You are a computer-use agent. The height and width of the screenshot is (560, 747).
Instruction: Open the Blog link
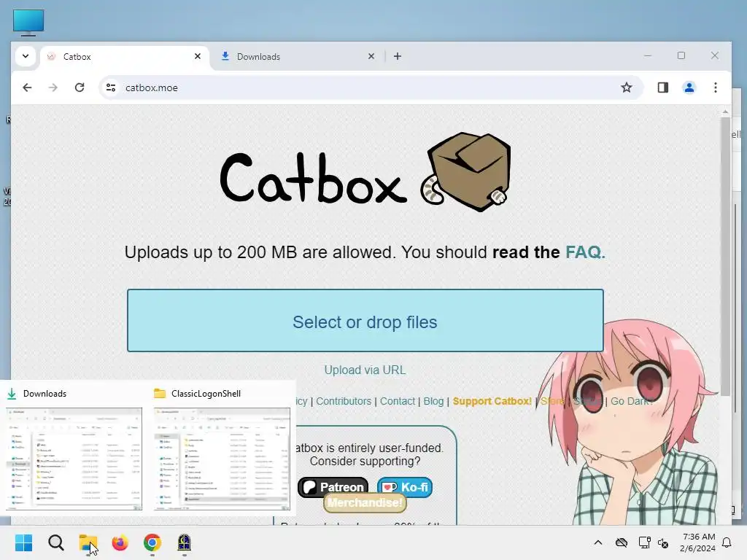coord(433,401)
